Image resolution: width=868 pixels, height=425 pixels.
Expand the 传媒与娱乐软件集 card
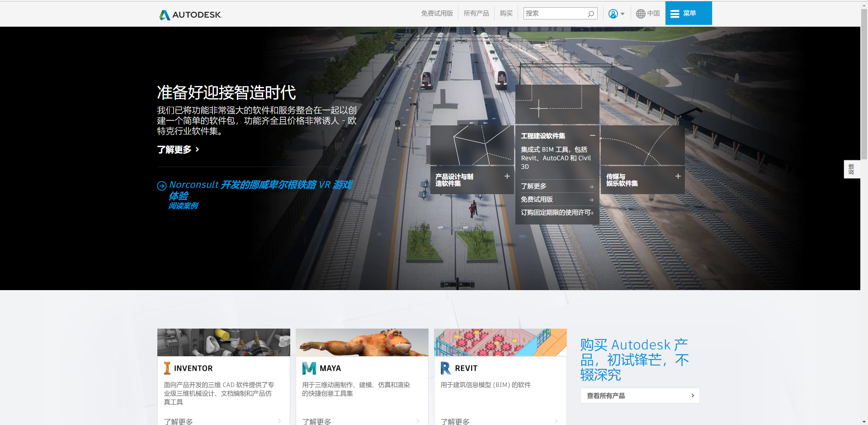coord(678,176)
